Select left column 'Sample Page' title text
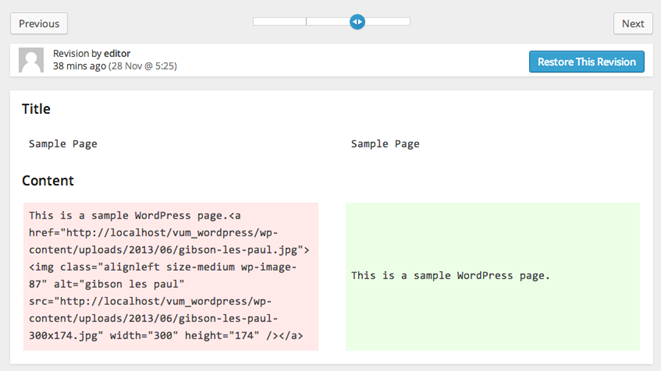Image resolution: width=661 pixels, height=371 pixels. [63, 144]
